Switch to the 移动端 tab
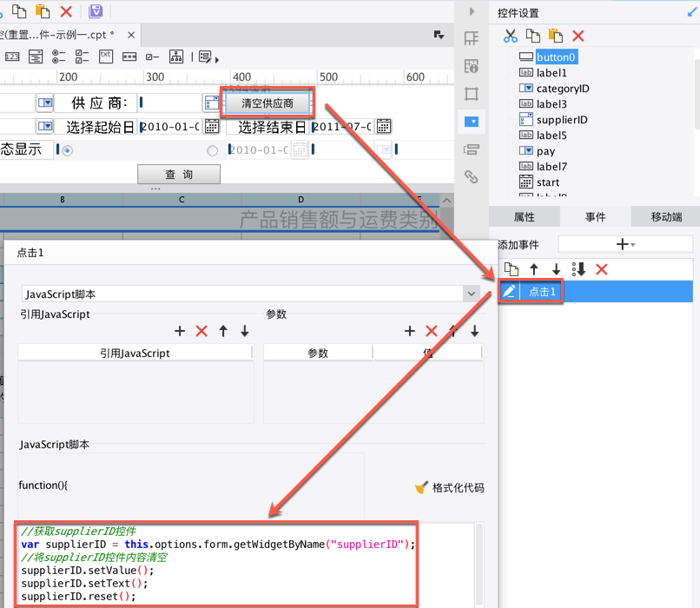The image size is (700, 608). [666, 217]
